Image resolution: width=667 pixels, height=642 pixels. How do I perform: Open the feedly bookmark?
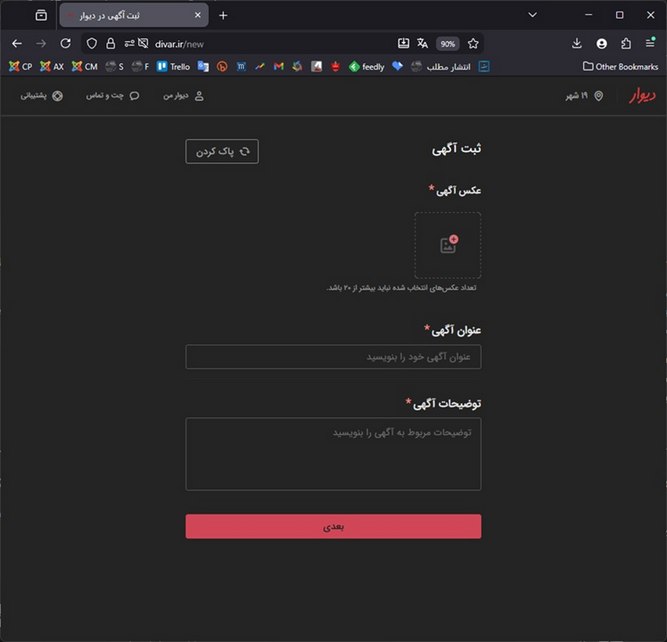click(367, 66)
